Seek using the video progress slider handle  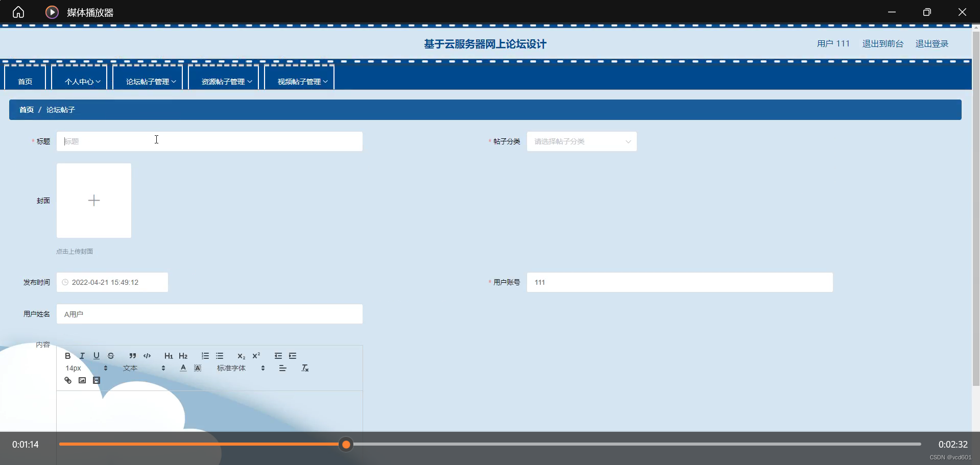(346, 445)
